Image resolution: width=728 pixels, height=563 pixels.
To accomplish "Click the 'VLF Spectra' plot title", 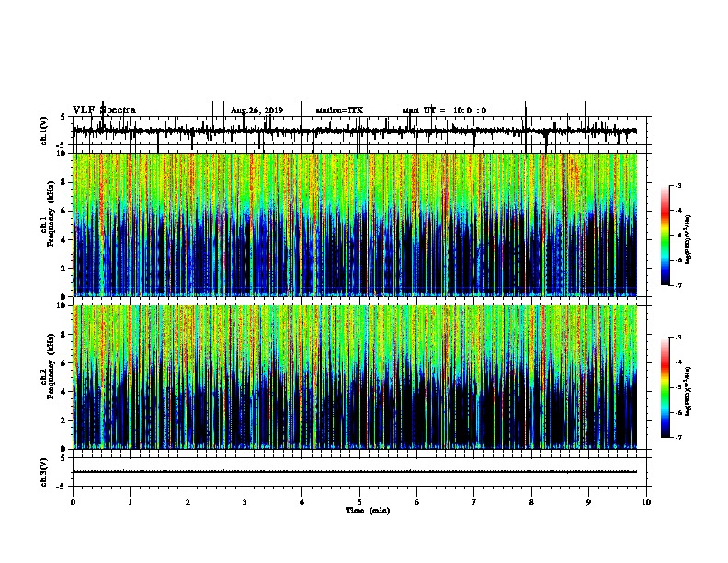I will click(x=104, y=110).
